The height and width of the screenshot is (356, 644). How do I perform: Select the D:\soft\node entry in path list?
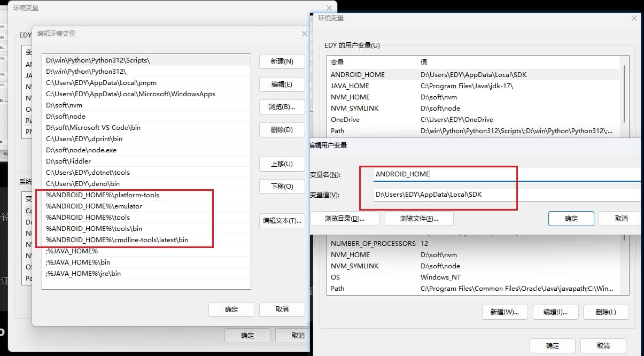(x=146, y=117)
